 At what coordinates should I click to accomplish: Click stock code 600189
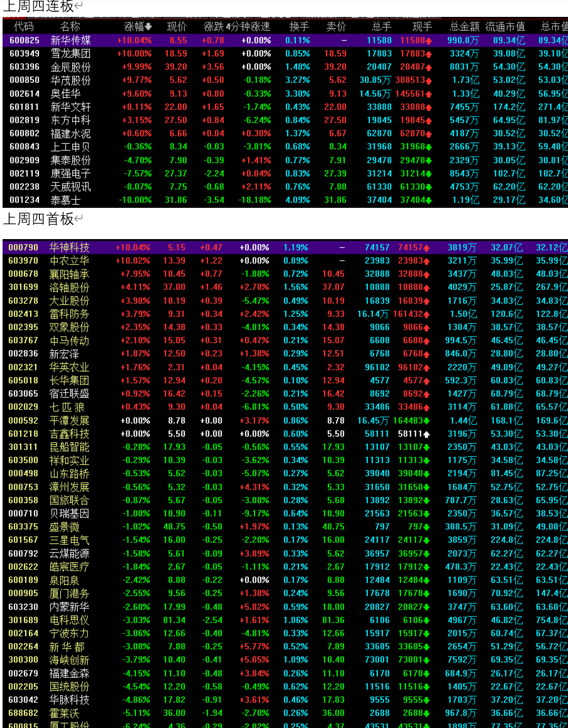tap(23, 580)
